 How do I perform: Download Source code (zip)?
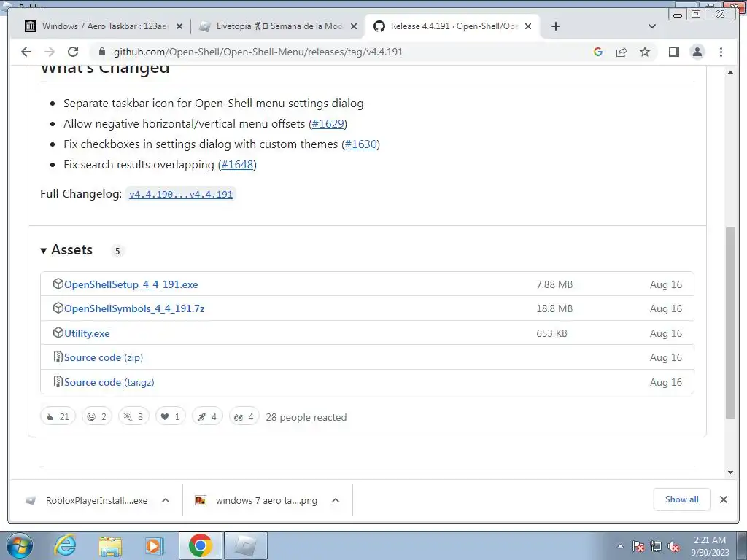[x=104, y=357]
